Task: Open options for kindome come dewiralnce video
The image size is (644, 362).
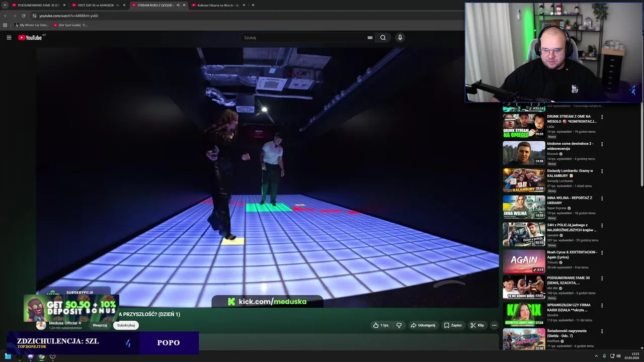Action: click(x=602, y=144)
